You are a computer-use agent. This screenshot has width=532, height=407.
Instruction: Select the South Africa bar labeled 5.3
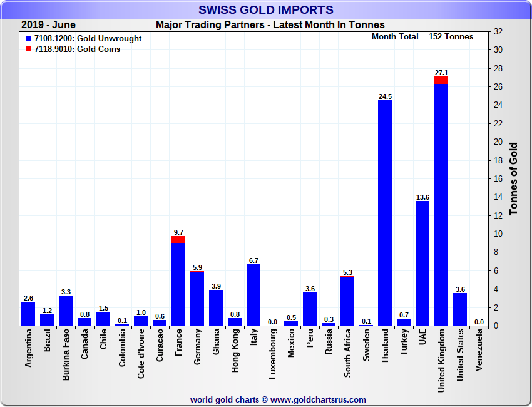tap(347, 302)
